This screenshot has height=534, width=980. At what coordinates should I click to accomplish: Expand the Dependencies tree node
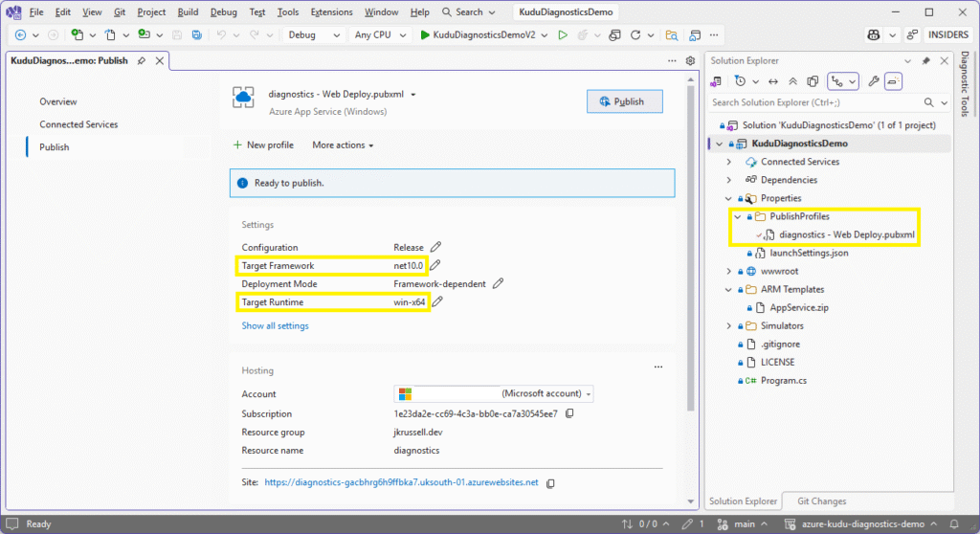point(728,180)
